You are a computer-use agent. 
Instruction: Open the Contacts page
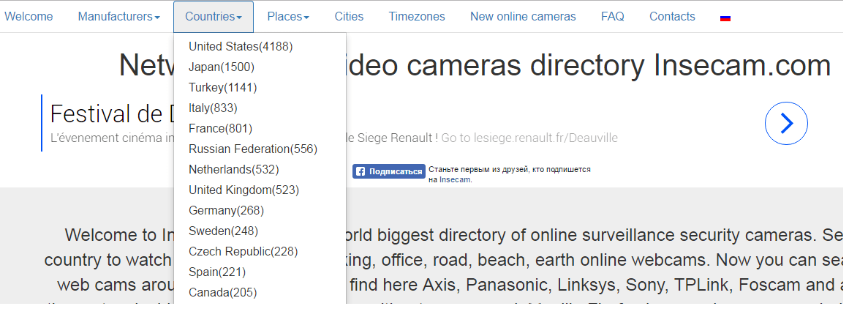[x=672, y=17]
